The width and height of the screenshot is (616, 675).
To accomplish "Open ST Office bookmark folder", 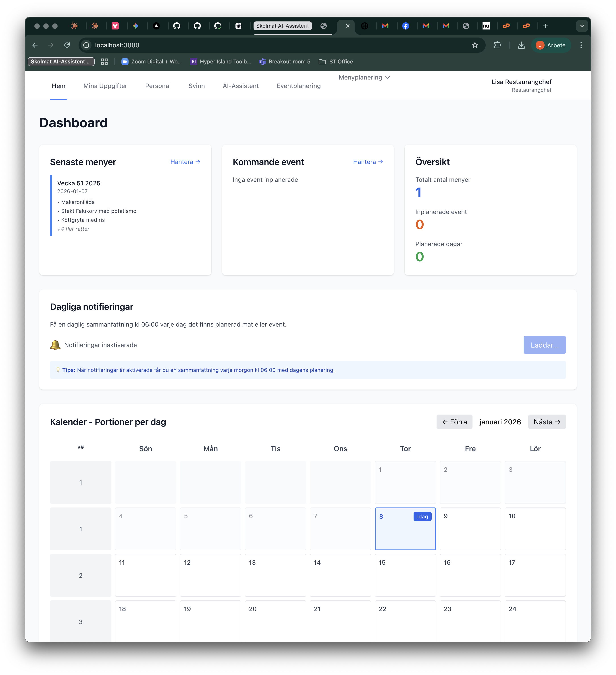I will 336,62.
